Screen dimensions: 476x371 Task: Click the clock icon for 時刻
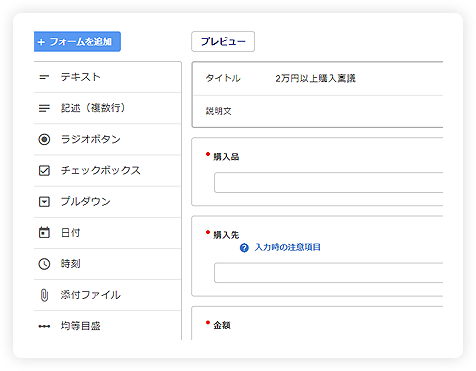pos(44,264)
